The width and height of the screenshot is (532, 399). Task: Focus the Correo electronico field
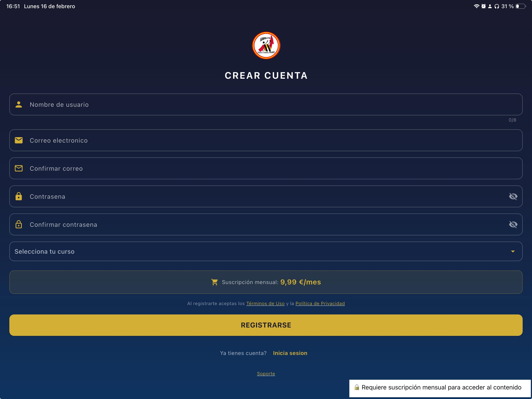pos(266,140)
